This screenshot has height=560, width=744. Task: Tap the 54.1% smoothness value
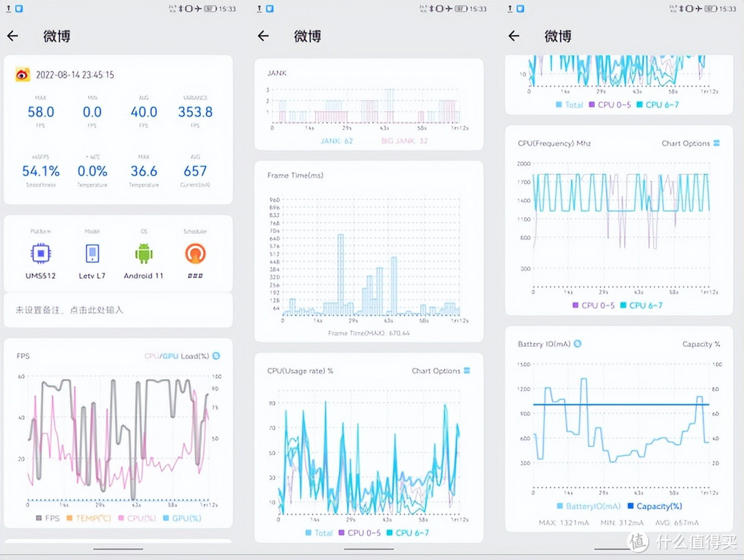pyautogui.click(x=41, y=172)
